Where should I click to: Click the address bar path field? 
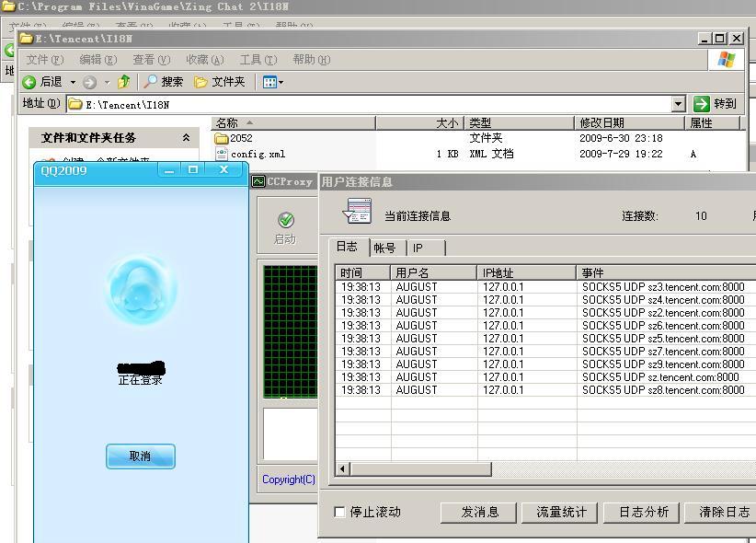pos(369,104)
